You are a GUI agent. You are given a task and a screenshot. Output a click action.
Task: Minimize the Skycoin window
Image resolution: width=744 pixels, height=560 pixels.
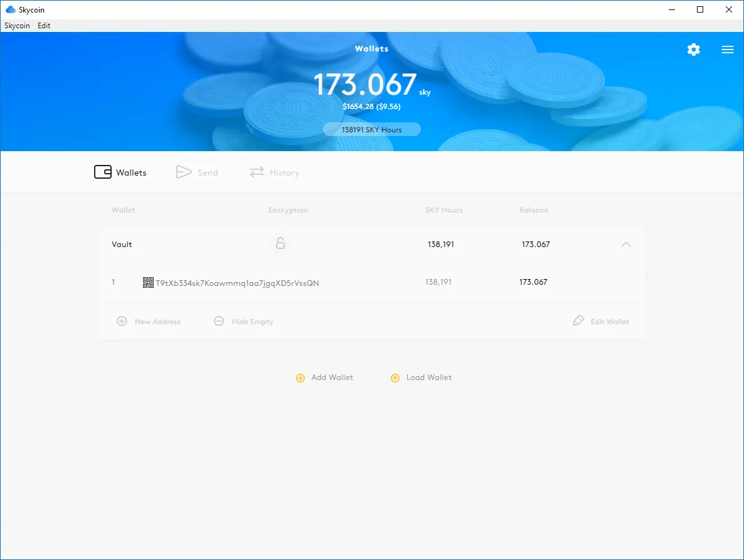671,9
